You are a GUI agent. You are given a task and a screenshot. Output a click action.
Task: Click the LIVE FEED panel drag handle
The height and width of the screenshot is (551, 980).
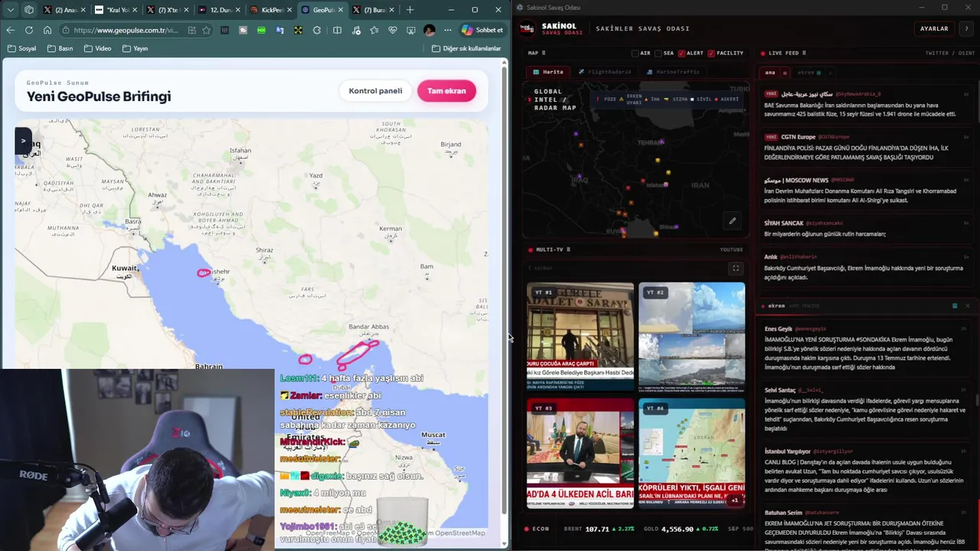804,54
